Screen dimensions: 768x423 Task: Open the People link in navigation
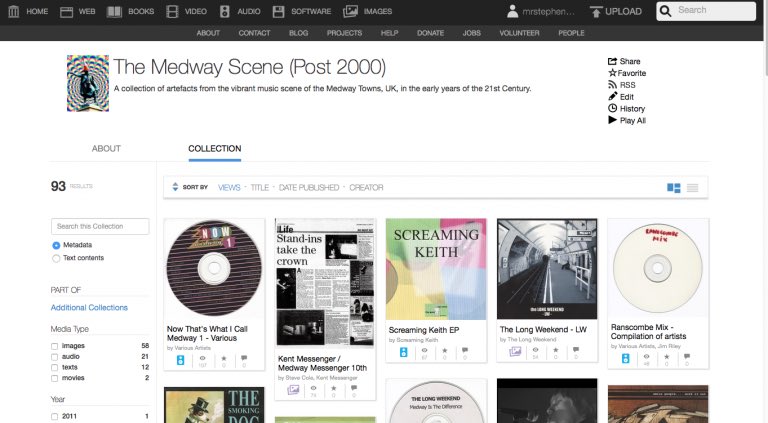(x=571, y=33)
